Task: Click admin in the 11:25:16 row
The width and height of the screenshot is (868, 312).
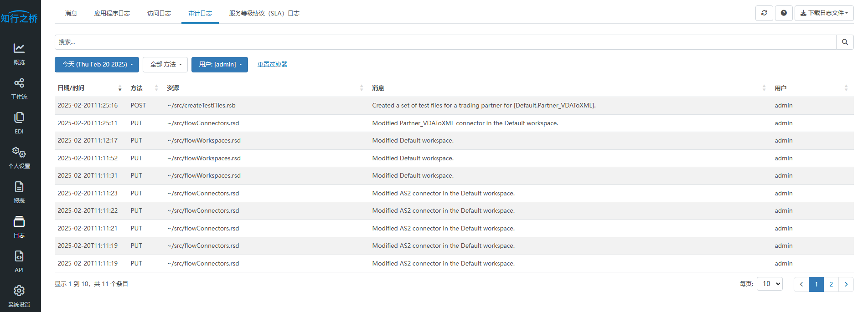Action: click(784, 106)
